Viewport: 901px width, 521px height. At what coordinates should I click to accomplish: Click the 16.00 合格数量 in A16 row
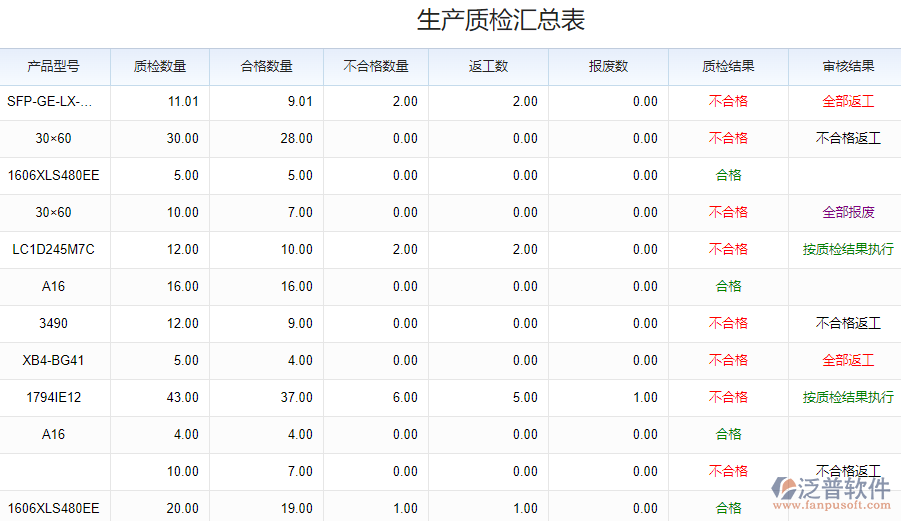pos(297,287)
